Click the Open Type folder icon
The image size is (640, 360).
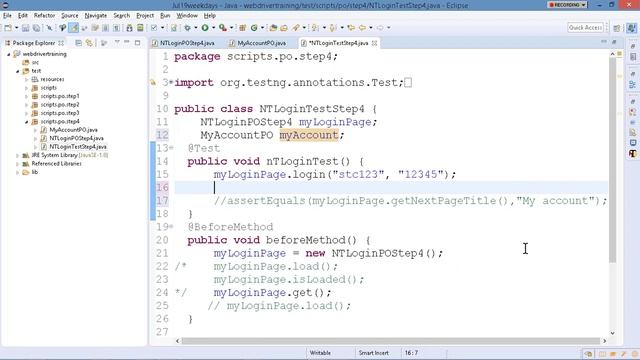point(273,28)
